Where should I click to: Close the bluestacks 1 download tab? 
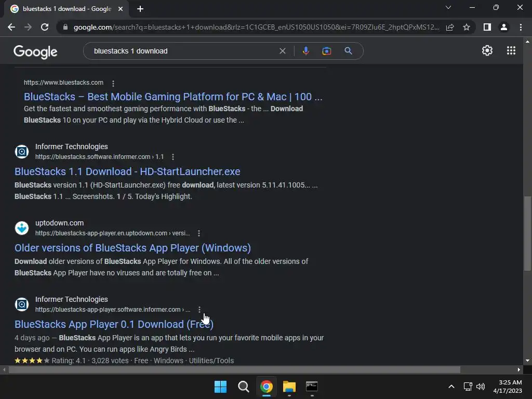[121, 9]
